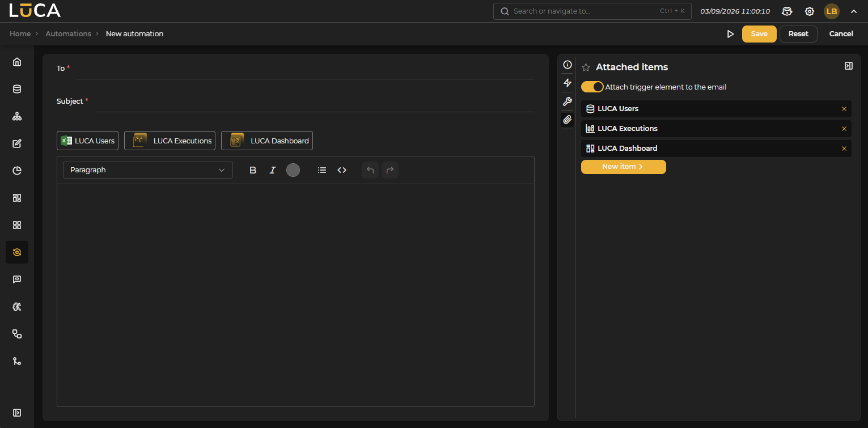
Task: Open the edit form icon in sidebar
Action: 17,143
